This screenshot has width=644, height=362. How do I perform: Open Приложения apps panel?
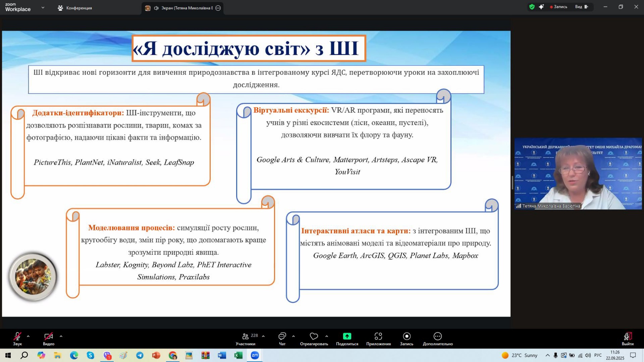pos(379,338)
